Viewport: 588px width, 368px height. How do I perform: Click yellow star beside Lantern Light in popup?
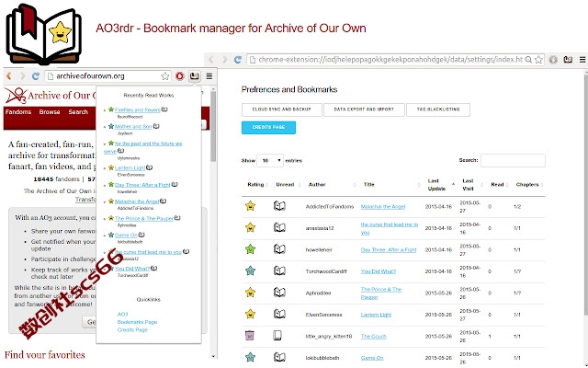click(111, 167)
